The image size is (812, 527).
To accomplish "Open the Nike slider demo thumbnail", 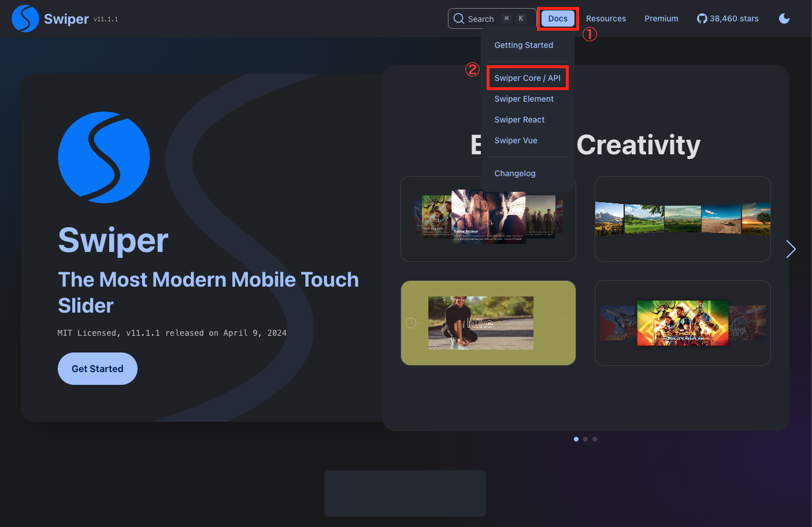I will tap(488, 323).
